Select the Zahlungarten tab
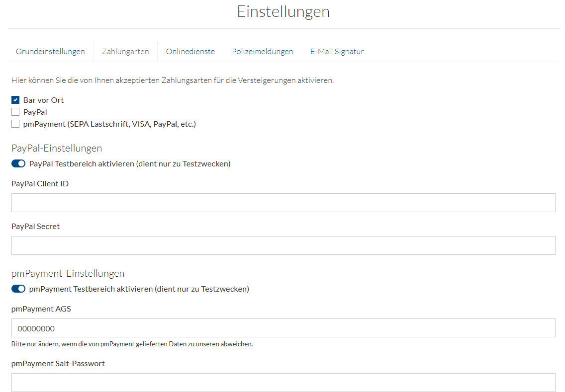This screenshot has width=565, height=392. pyautogui.click(x=125, y=52)
